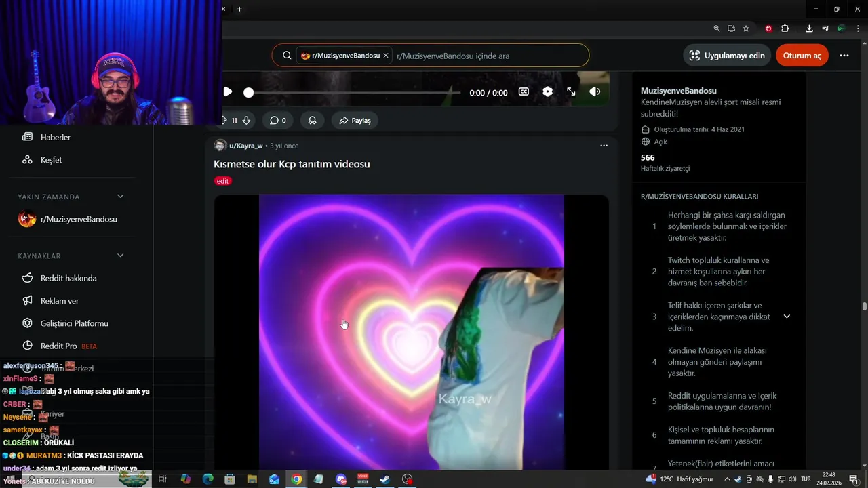Open weather widget 12°C Hafif yağmur

point(680,479)
